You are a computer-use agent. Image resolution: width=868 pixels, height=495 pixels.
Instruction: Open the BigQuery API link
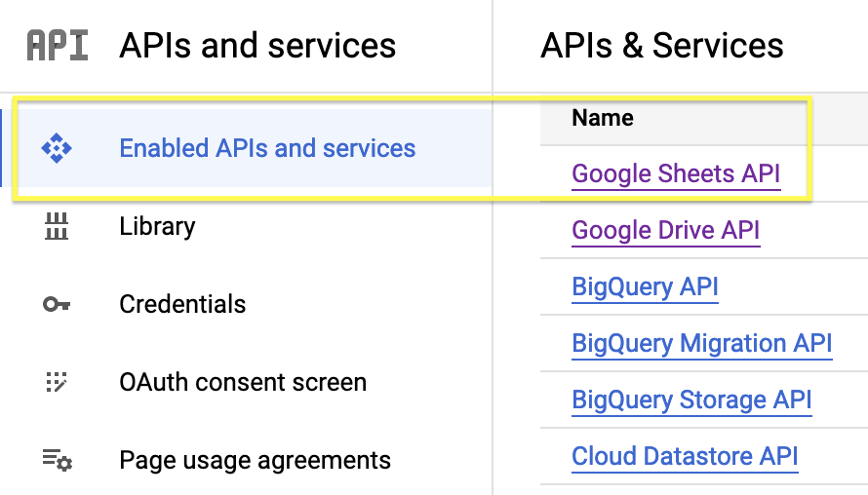point(645,287)
